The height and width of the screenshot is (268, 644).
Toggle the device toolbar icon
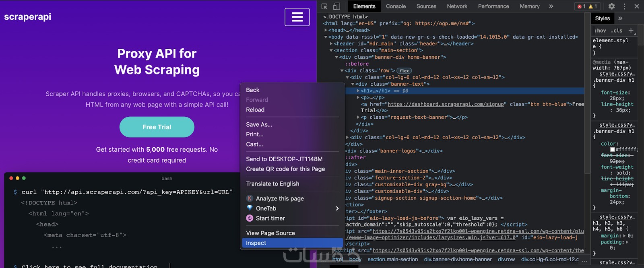click(336, 6)
